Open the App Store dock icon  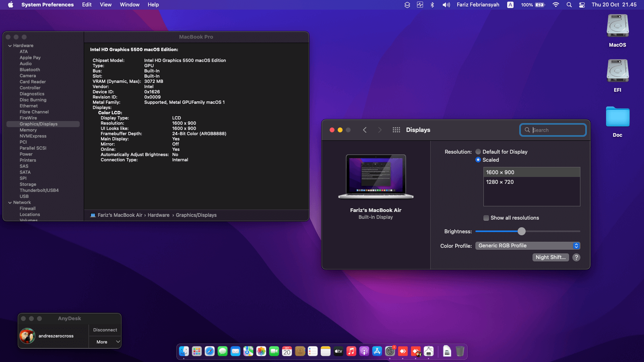377,352
